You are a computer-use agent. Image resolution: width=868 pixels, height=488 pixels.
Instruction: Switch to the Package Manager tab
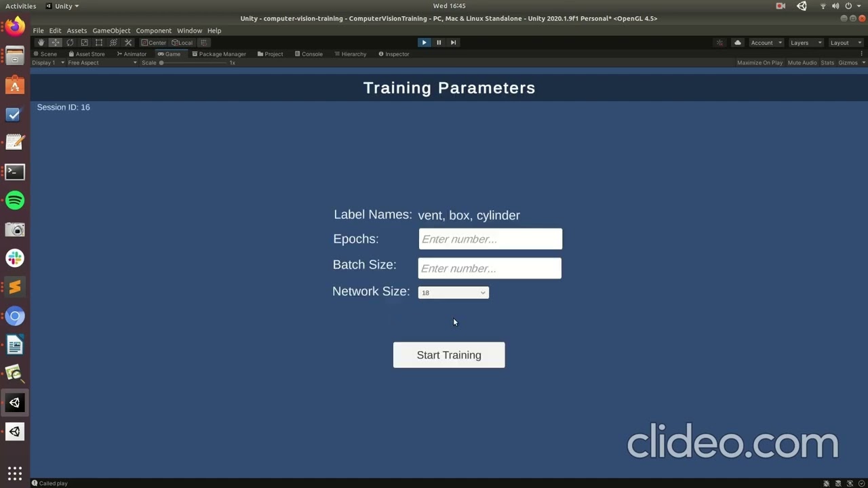(219, 54)
